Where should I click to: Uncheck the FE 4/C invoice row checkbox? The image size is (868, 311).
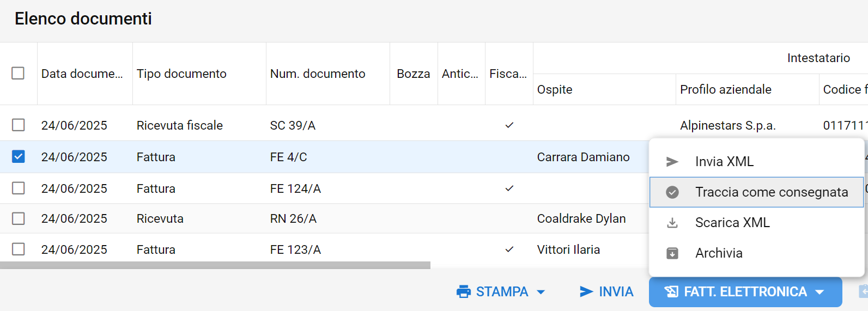19,157
